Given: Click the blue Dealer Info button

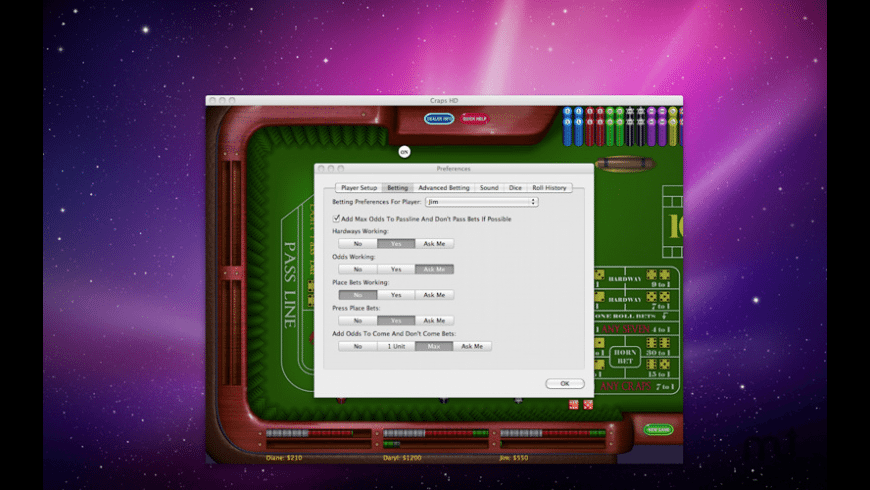Looking at the screenshot, I should point(439,119).
